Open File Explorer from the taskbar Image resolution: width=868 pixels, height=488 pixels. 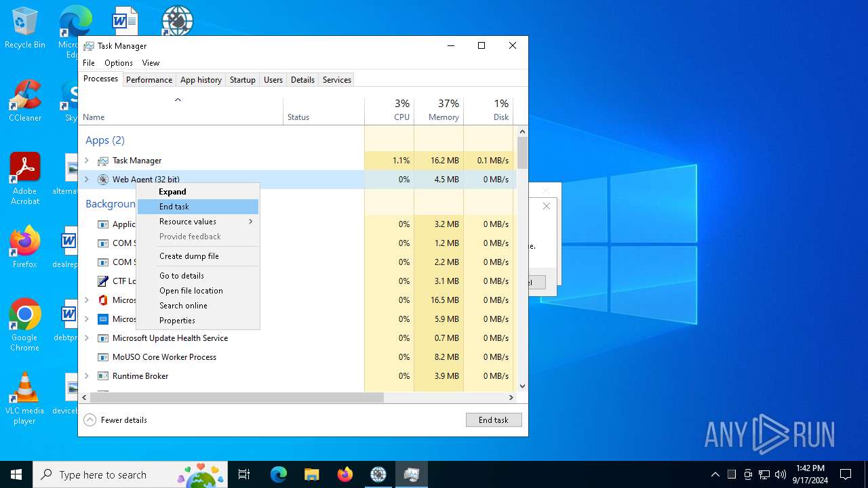311,474
